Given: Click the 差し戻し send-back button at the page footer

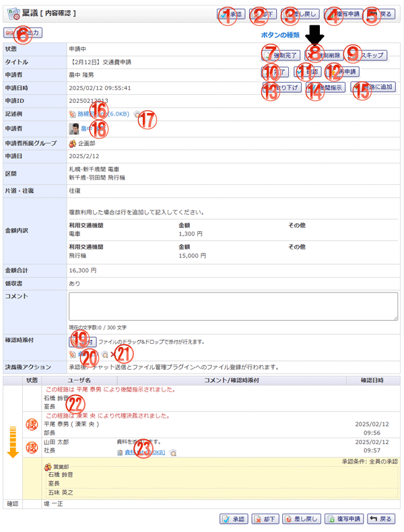Looking at the screenshot, I should click(x=302, y=519).
